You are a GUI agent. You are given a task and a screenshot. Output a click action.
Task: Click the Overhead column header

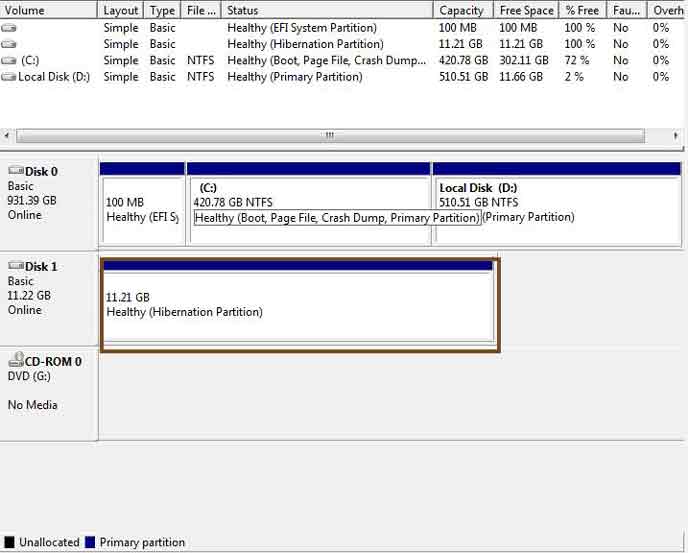(x=668, y=10)
